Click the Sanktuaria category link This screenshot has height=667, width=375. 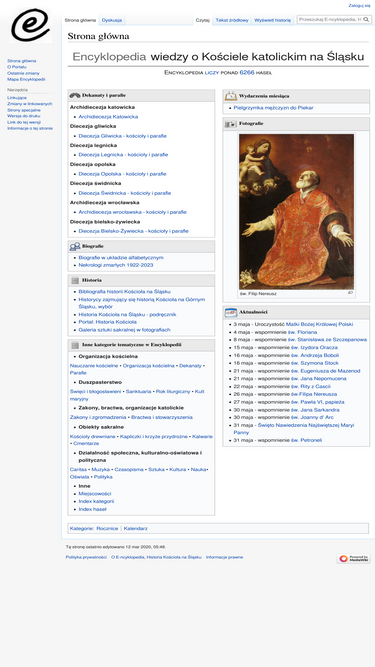point(138,391)
